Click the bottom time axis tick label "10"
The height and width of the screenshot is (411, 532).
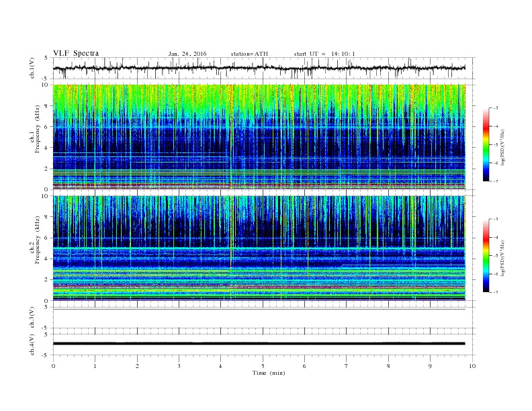[472, 366]
